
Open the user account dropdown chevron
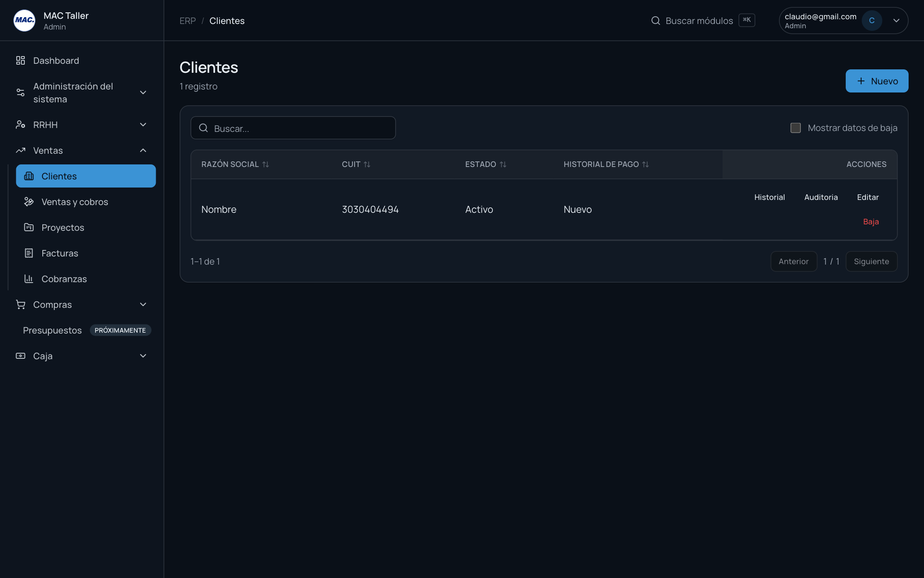coord(896,21)
